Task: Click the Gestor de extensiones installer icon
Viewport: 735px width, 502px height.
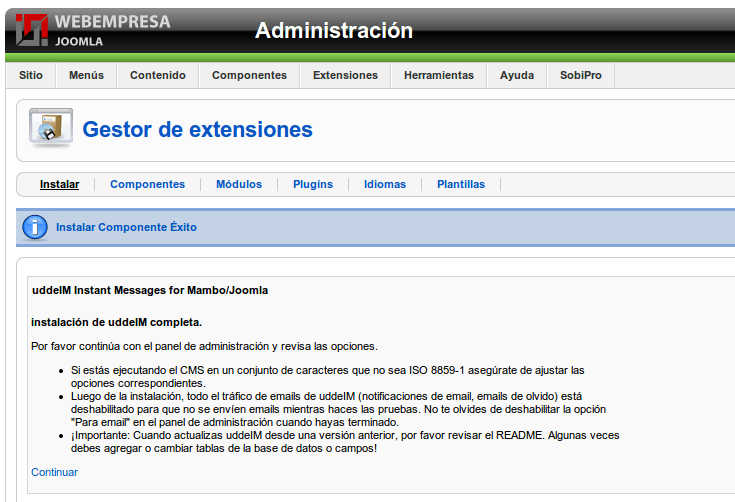Action: pos(51,127)
